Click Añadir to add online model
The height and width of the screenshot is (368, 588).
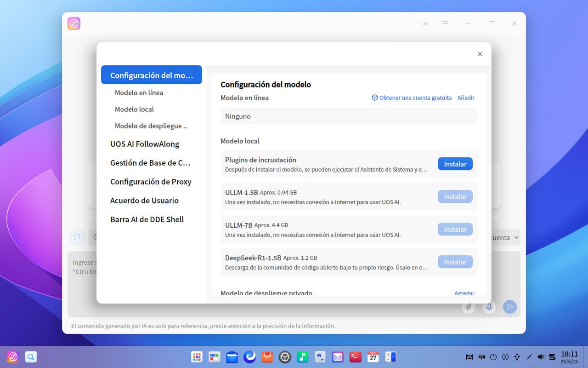(466, 98)
